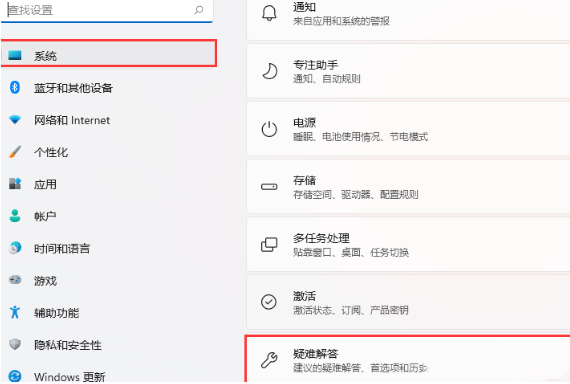Click the green 帐户 person icon

tap(15, 216)
